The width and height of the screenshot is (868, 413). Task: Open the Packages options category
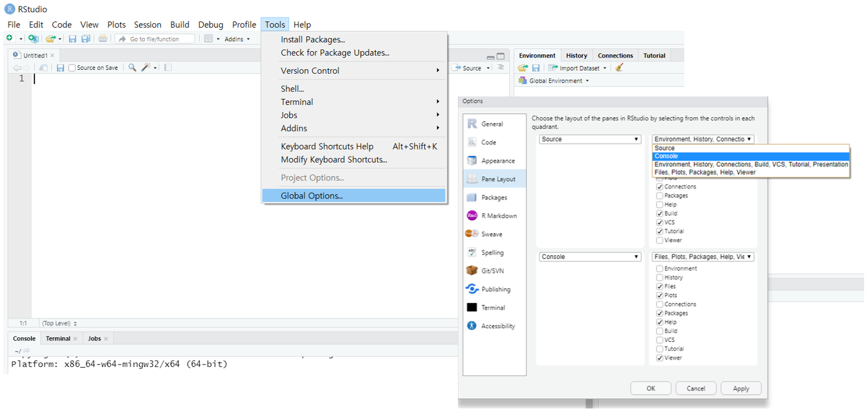(495, 197)
